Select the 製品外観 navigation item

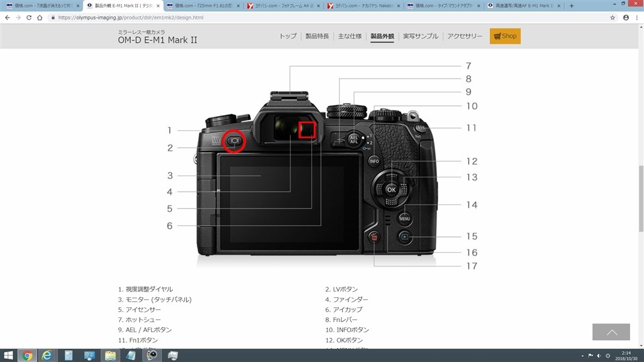point(382,36)
